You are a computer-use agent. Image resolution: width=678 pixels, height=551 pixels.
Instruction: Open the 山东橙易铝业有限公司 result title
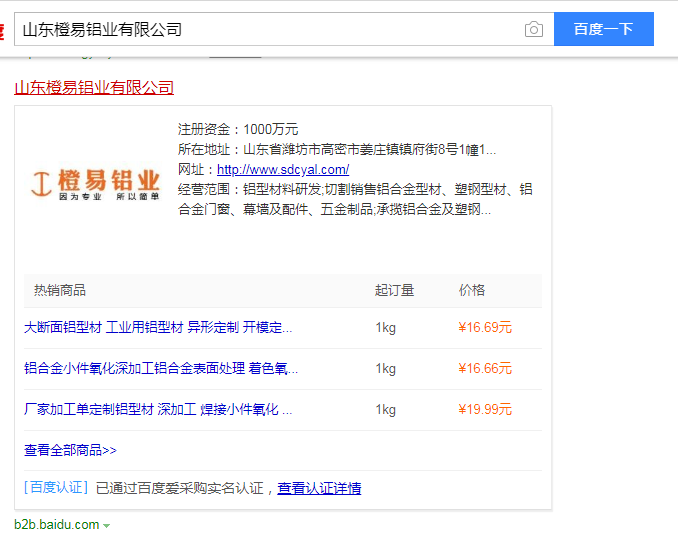click(94, 88)
